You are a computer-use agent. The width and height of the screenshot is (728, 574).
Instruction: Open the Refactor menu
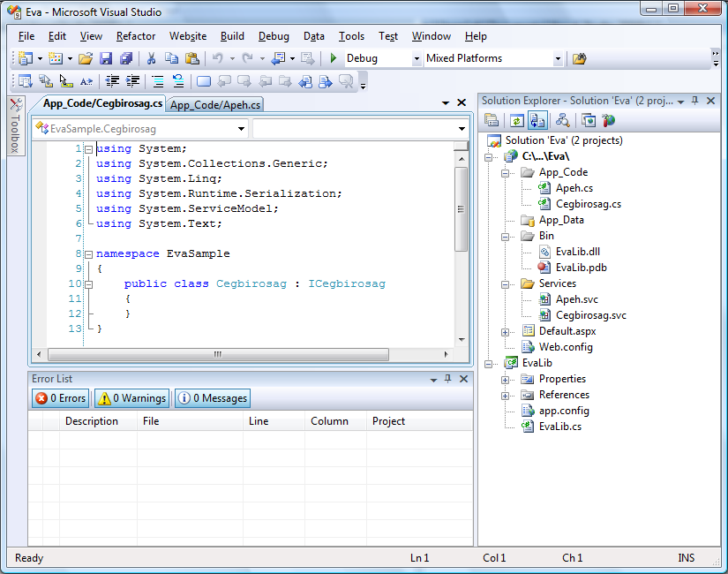click(136, 36)
